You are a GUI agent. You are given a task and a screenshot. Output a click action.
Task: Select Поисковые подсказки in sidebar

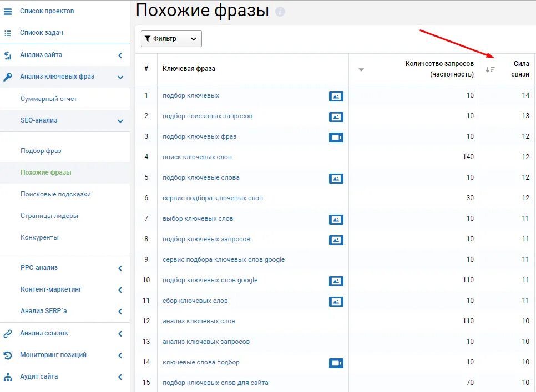click(55, 194)
